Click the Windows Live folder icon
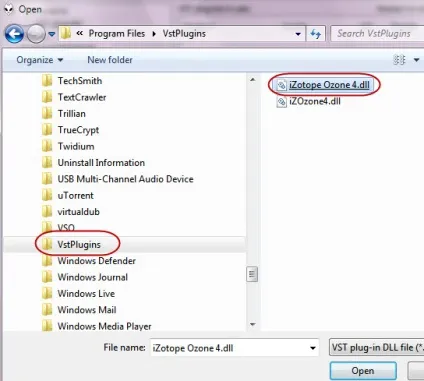This screenshot has height=381, width=424. pos(47,293)
